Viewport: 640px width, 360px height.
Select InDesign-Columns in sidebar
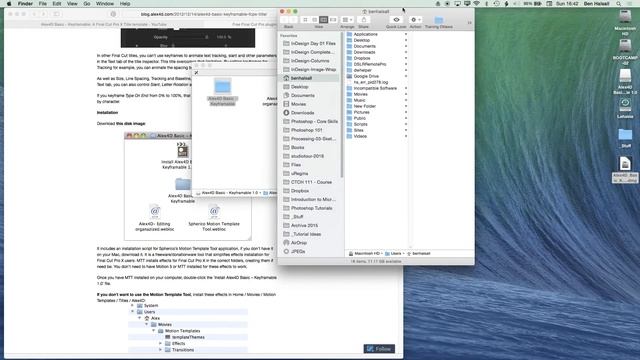pyautogui.click(x=310, y=61)
